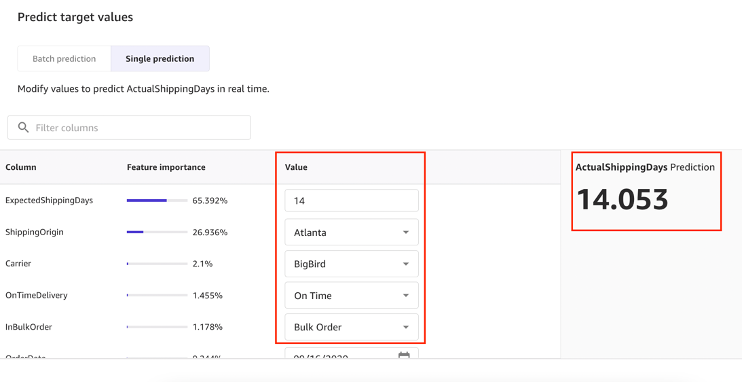Click the Value column header
This screenshot has width=743, height=383.
(x=296, y=167)
